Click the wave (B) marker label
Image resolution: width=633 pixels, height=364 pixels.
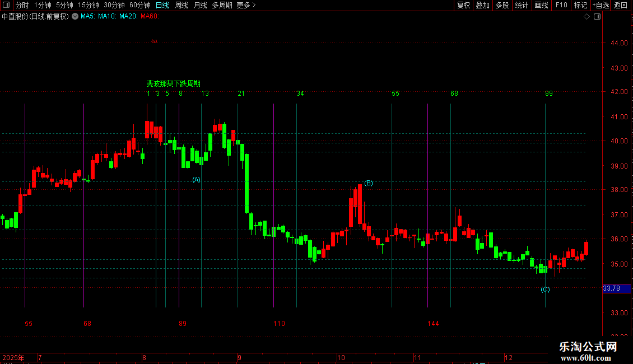(369, 183)
